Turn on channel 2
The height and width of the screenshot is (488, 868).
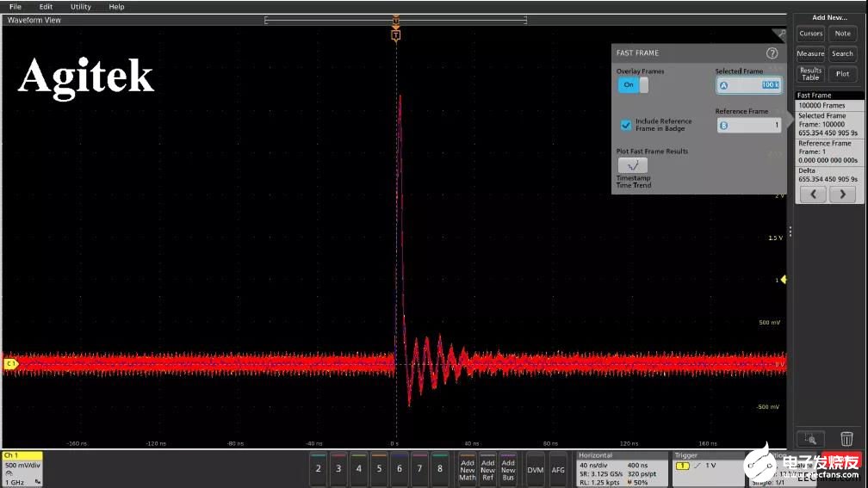pyautogui.click(x=318, y=469)
